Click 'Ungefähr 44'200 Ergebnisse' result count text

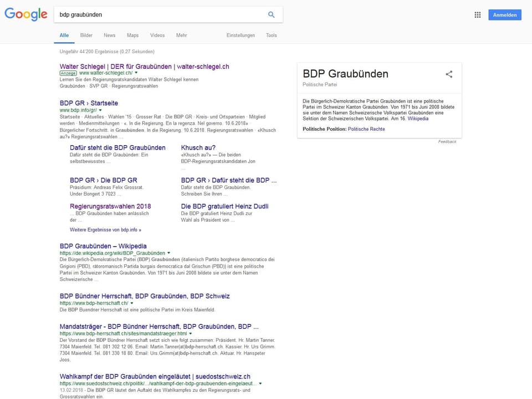(x=107, y=52)
